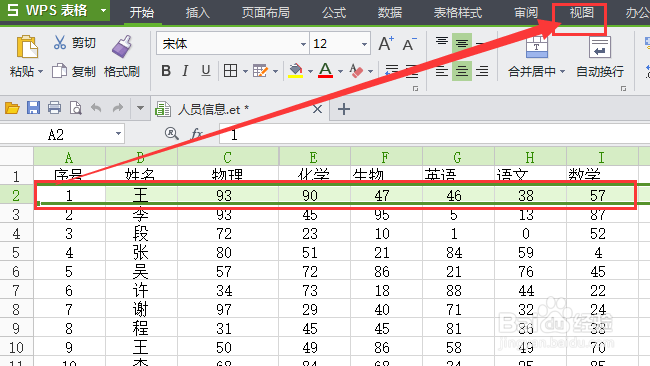Select the Format Painter brush
Image resolution: width=650 pixels, height=366 pixels.
(121, 46)
